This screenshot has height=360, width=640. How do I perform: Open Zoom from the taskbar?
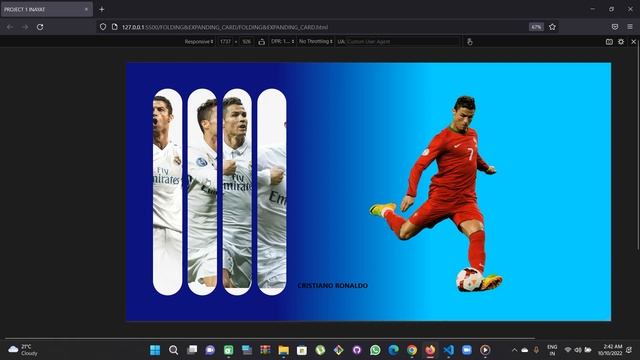coord(467,350)
